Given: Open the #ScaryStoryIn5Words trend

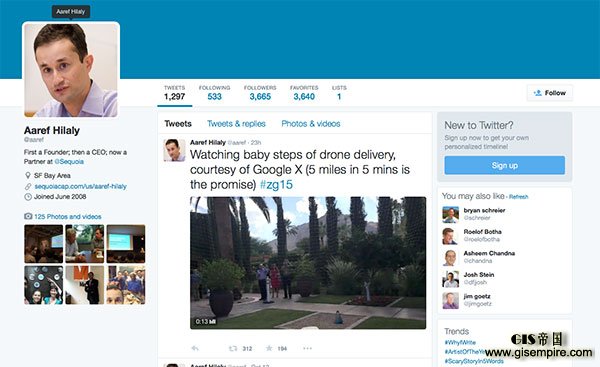Looking at the screenshot, I should pyautogui.click(x=474, y=361).
